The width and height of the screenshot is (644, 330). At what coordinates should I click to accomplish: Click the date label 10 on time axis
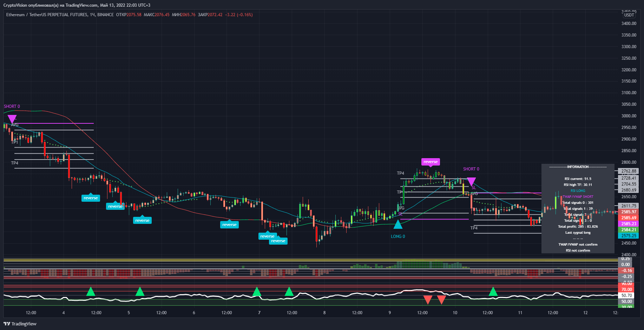455,313
